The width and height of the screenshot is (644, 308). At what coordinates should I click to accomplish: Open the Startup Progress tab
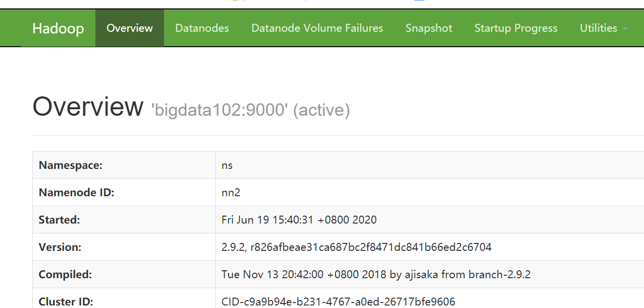(516, 28)
